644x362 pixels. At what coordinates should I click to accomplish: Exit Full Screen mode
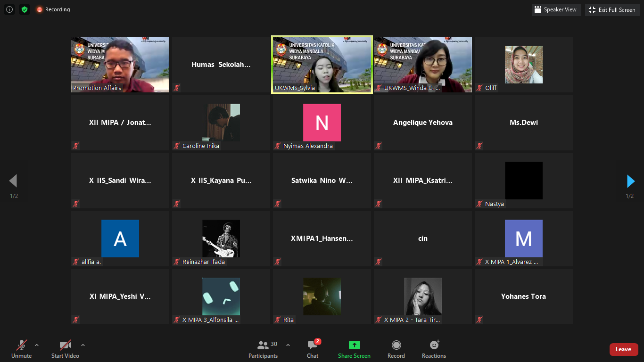[x=612, y=9]
